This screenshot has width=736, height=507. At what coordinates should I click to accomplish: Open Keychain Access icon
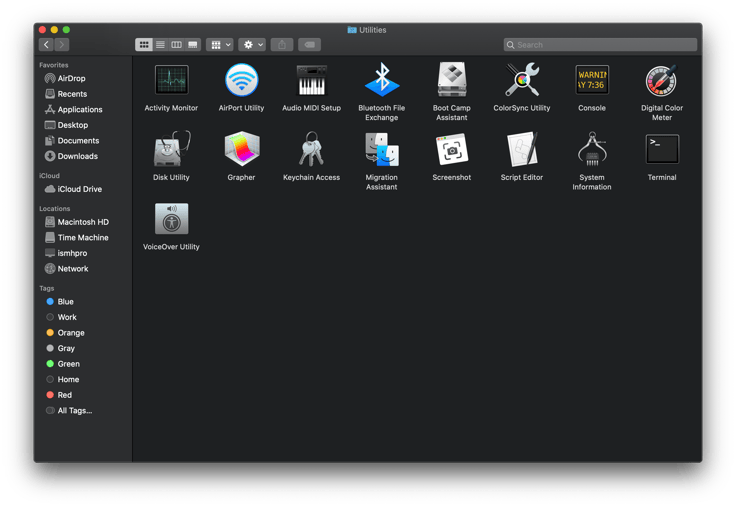(x=311, y=149)
